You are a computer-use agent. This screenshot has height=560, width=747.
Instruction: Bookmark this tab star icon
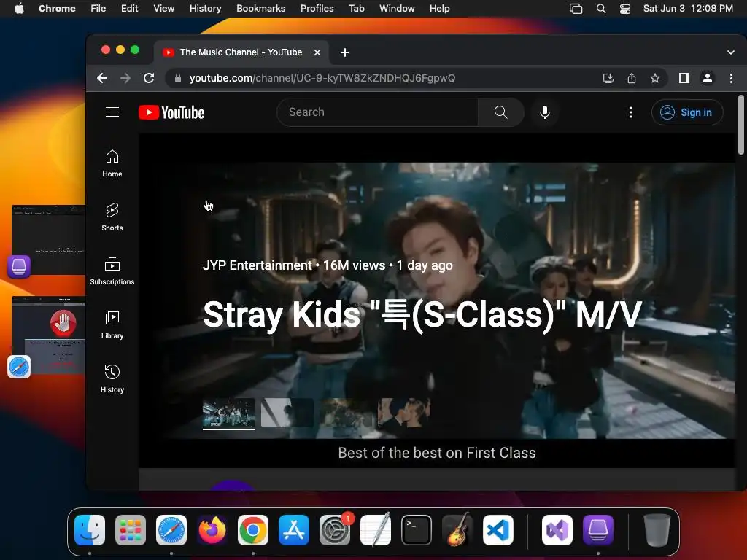(655, 78)
